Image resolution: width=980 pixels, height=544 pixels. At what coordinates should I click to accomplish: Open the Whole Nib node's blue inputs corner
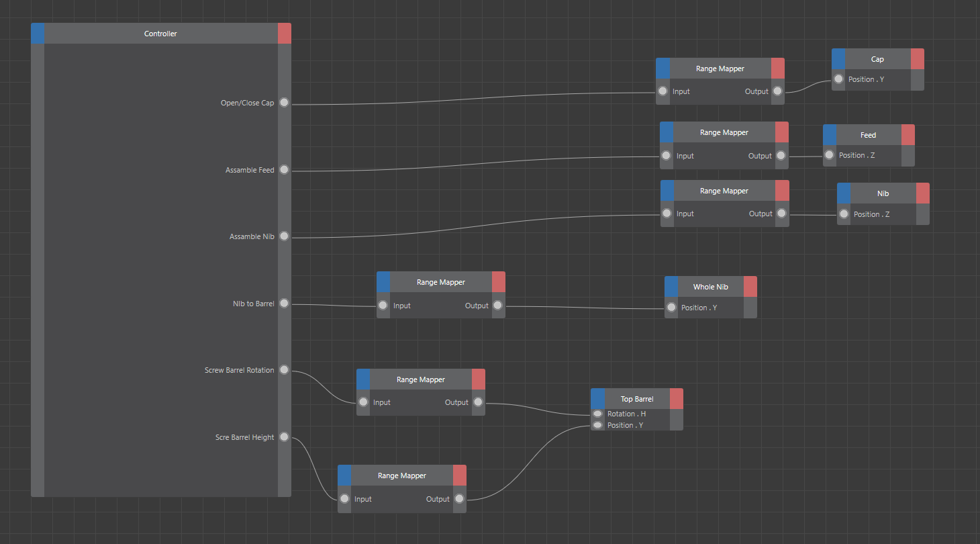(x=671, y=287)
